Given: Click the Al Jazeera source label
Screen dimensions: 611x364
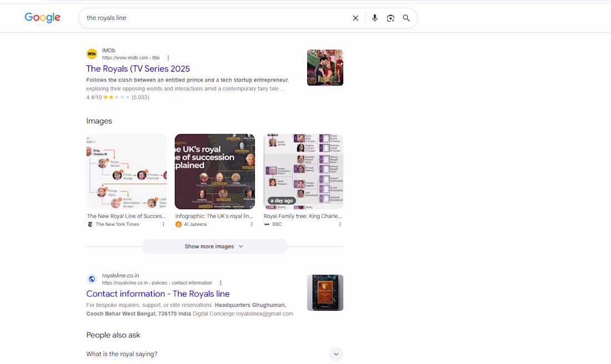Looking at the screenshot, I should click(x=195, y=224).
